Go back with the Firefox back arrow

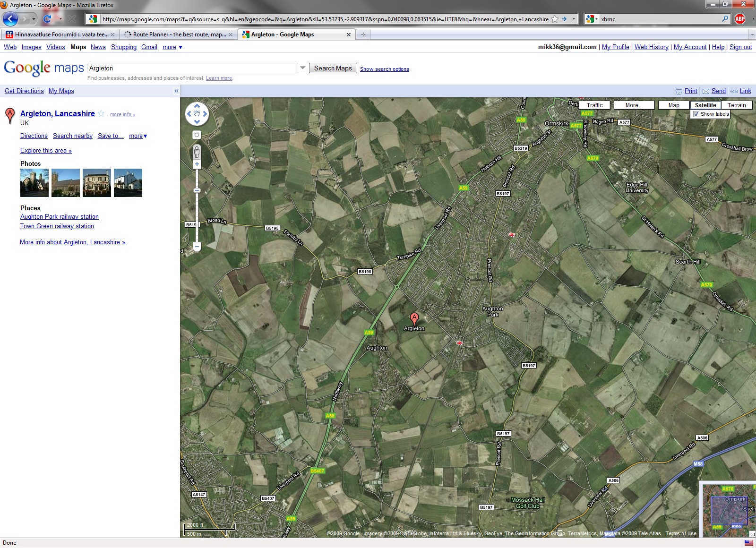[x=10, y=19]
